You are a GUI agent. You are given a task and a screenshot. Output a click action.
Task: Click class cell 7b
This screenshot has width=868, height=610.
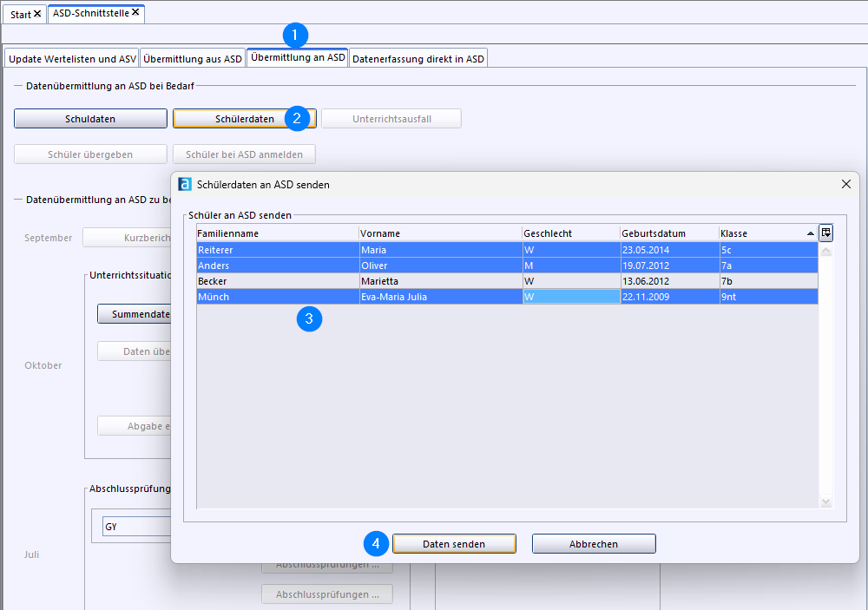768,280
